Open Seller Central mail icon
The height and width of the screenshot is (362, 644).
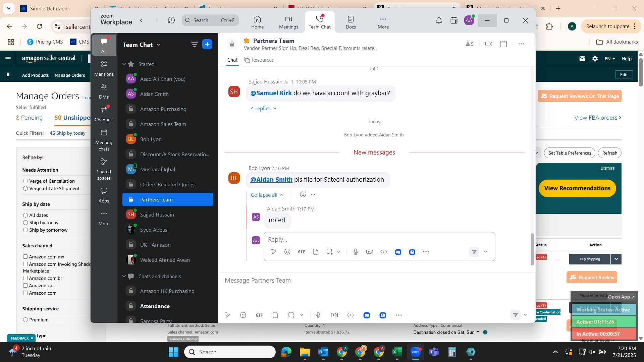click(582, 59)
